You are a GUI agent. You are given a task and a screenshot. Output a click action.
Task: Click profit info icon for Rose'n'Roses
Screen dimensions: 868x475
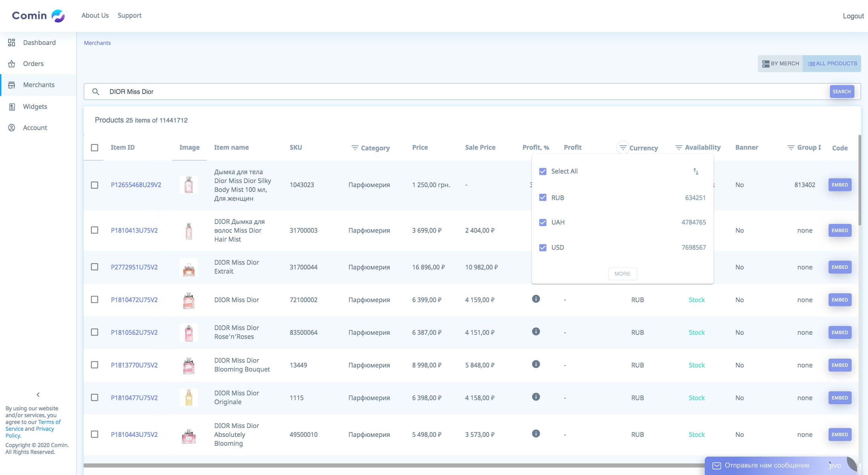pyautogui.click(x=536, y=332)
